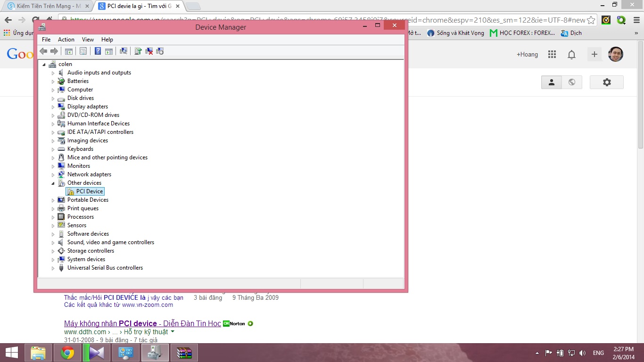Click the Google settings gear button

pyautogui.click(x=607, y=82)
